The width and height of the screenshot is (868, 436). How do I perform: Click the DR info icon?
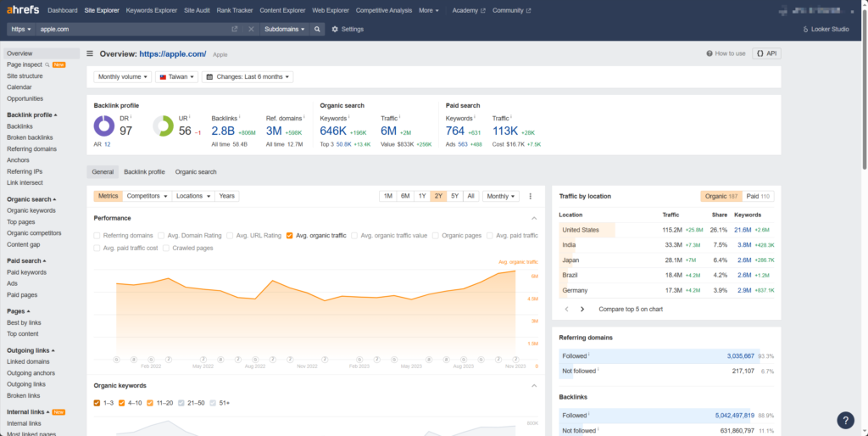pyautogui.click(x=131, y=117)
